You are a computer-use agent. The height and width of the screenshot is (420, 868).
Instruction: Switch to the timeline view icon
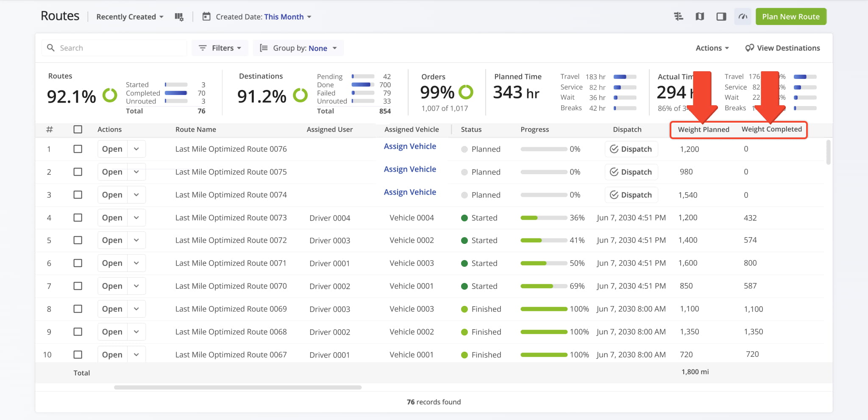click(x=679, y=17)
